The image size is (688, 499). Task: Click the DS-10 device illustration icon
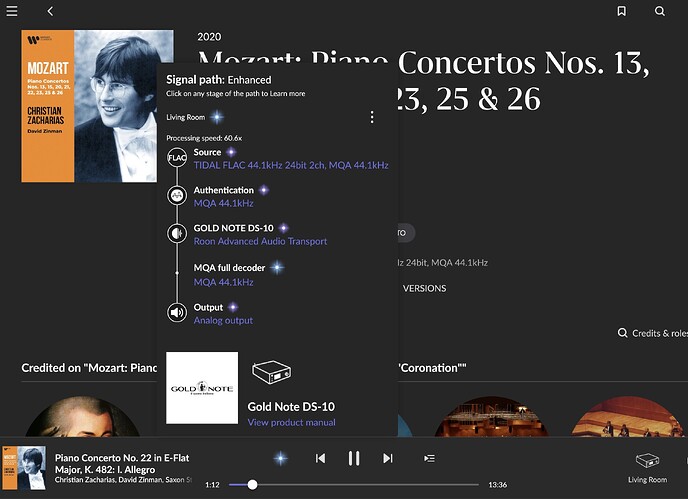coord(272,372)
